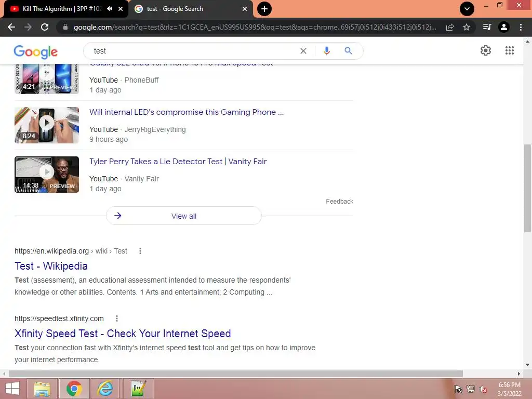Viewport: 532px width, 399px height.
Task: Open the Windows Start button
Action: click(x=12, y=389)
